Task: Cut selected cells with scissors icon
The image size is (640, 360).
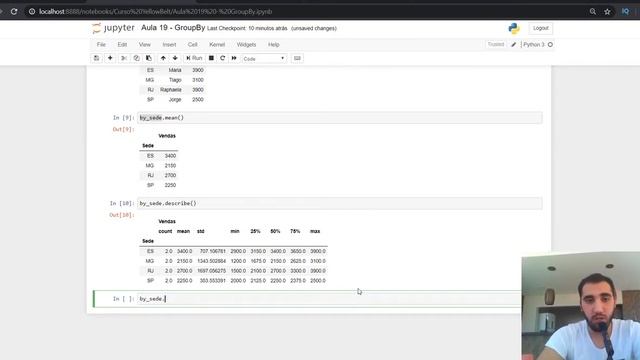Action: point(124,58)
